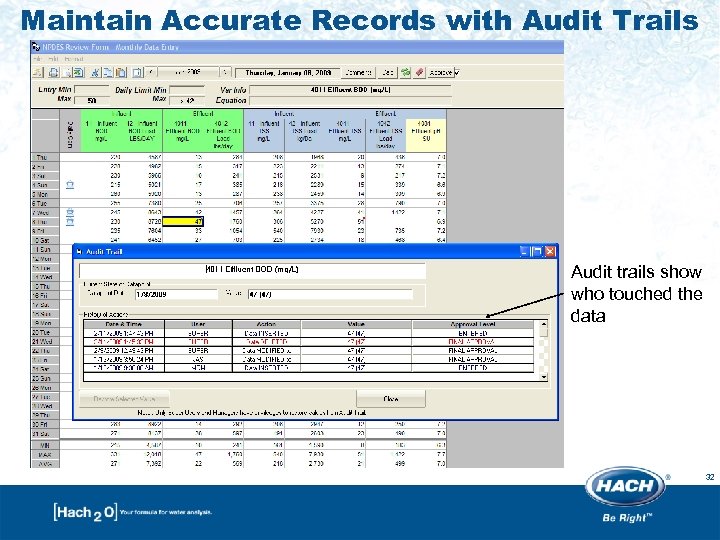Click the Calc button in toolbar
Screen dimensions: 720x540
click(388, 73)
